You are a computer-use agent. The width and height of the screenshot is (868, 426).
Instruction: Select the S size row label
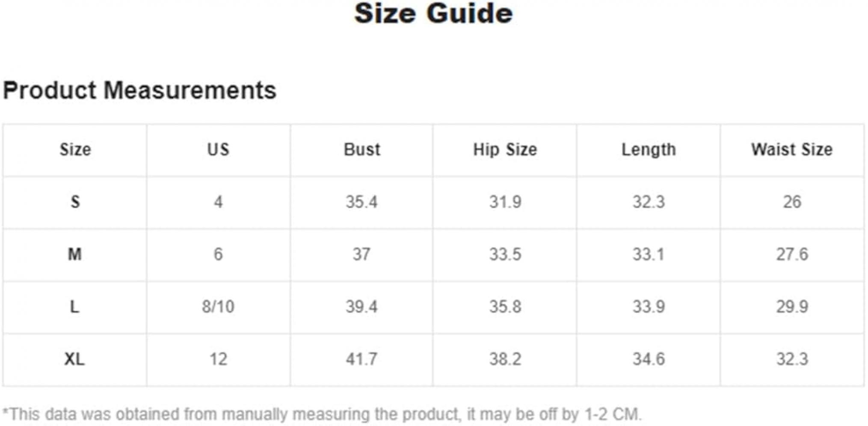point(75,202)
